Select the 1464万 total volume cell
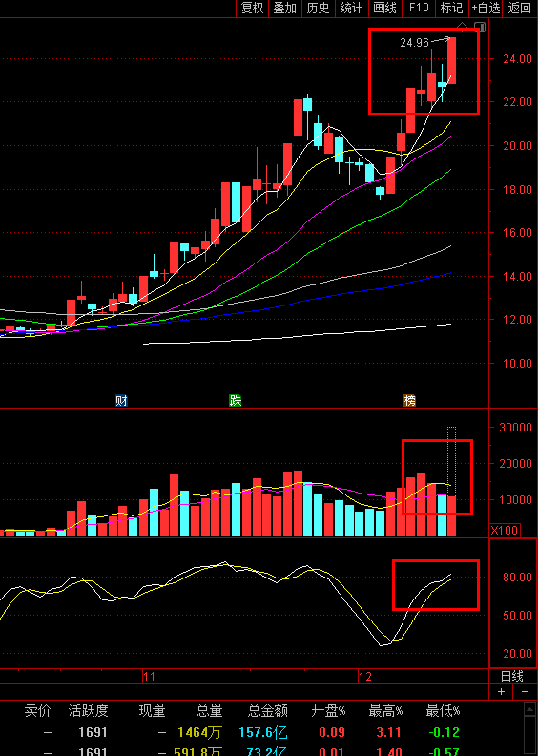Viewport: 538px width, 756px height. (x=199, y=733)
